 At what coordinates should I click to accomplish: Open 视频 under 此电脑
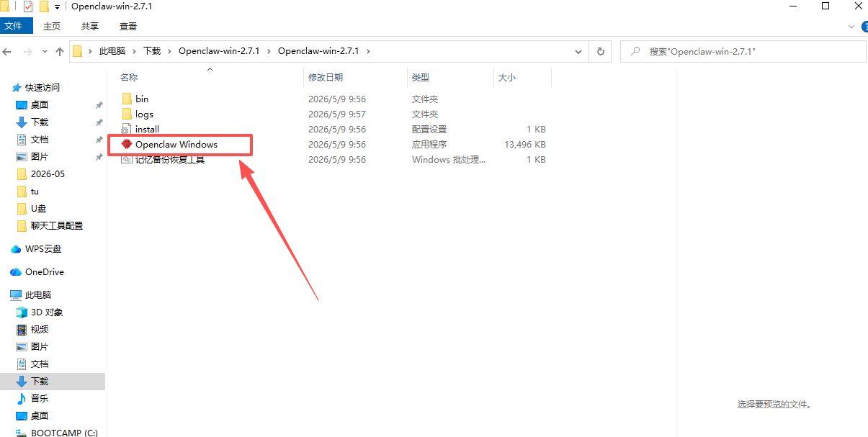(40, 329)
